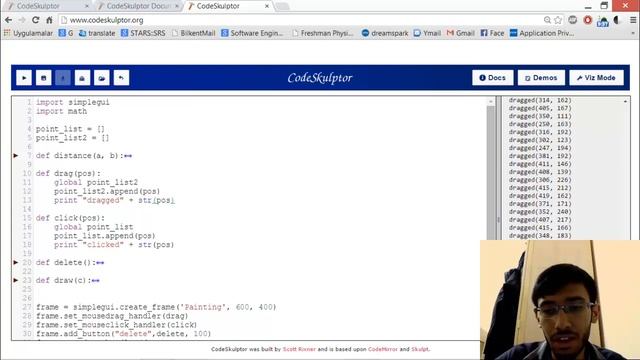
Task: Close the active CodeSkulptor tab
Action: point(267,6)
